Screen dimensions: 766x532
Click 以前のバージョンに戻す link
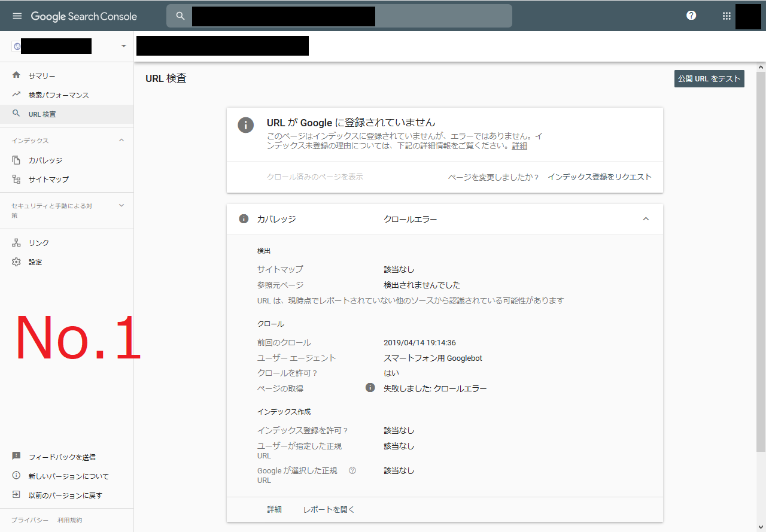66,495
